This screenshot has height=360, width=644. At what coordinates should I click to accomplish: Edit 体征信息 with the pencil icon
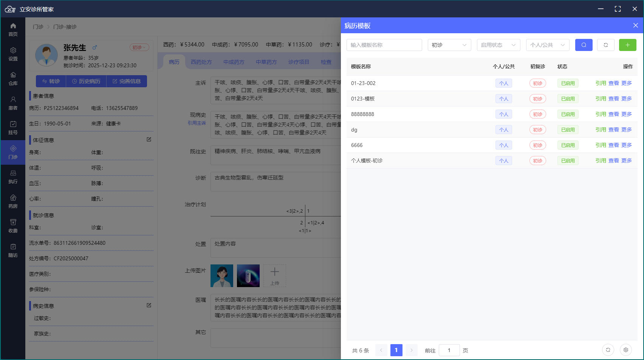[149, 139]
